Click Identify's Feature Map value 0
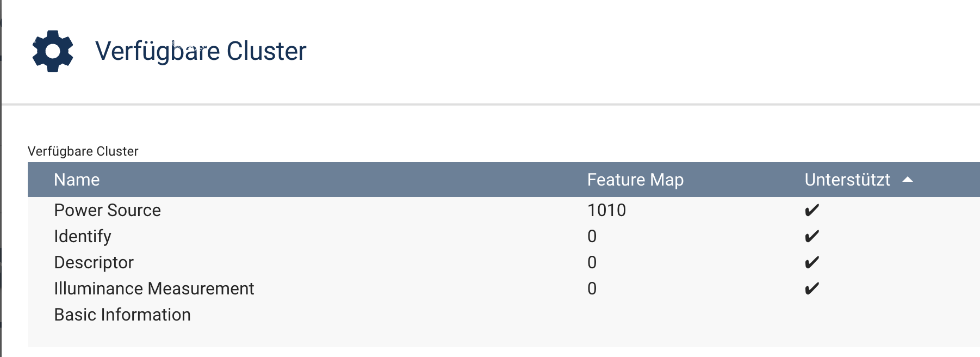The width and height of the screenshot is (980, 357). pyautogui.click(x=592, y=237)
